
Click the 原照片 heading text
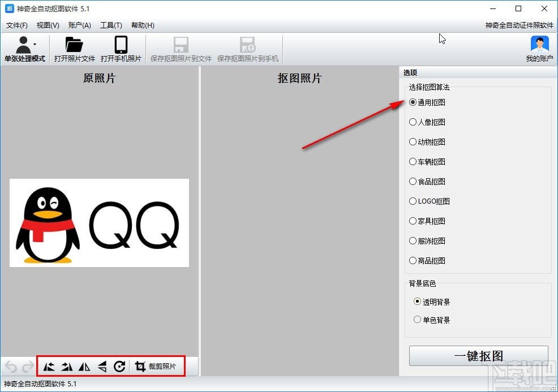(99, 78)
